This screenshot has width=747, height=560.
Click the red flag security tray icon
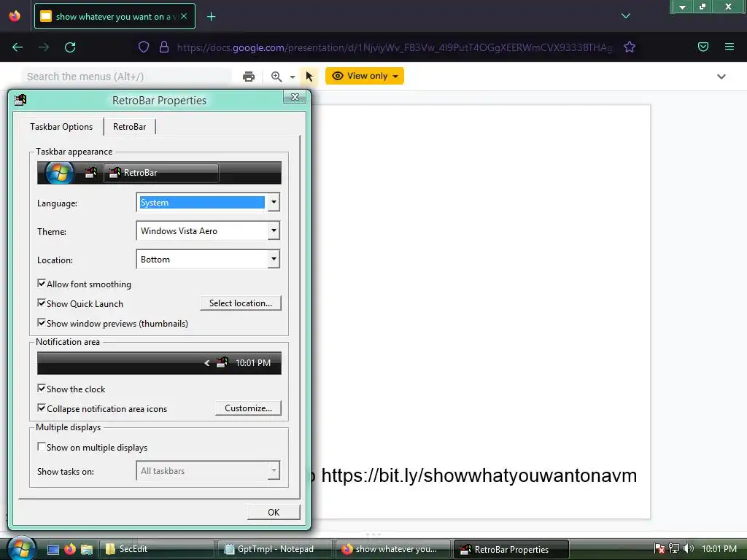tap(659, 549)
